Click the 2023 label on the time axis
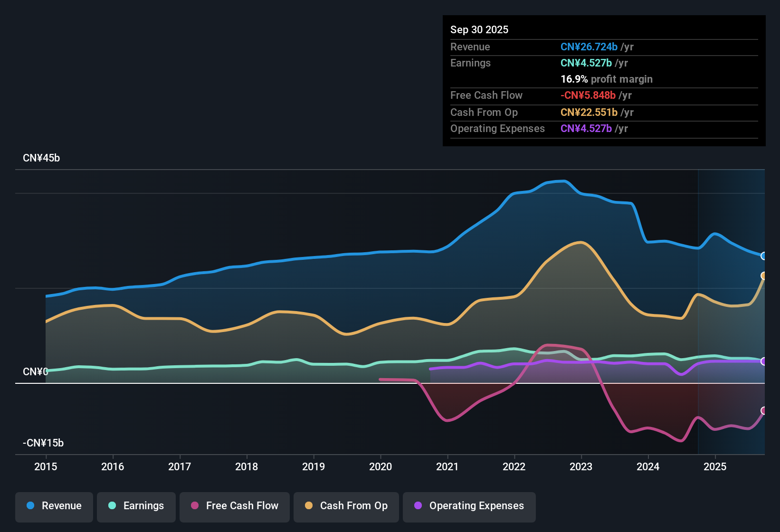This screenshot has width=780, height=532. tap(581, 467)
